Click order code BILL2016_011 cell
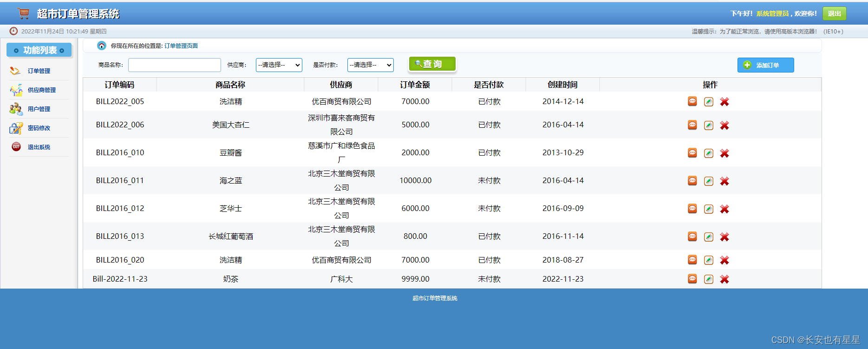The image size is (868, 349). (120, 180)
